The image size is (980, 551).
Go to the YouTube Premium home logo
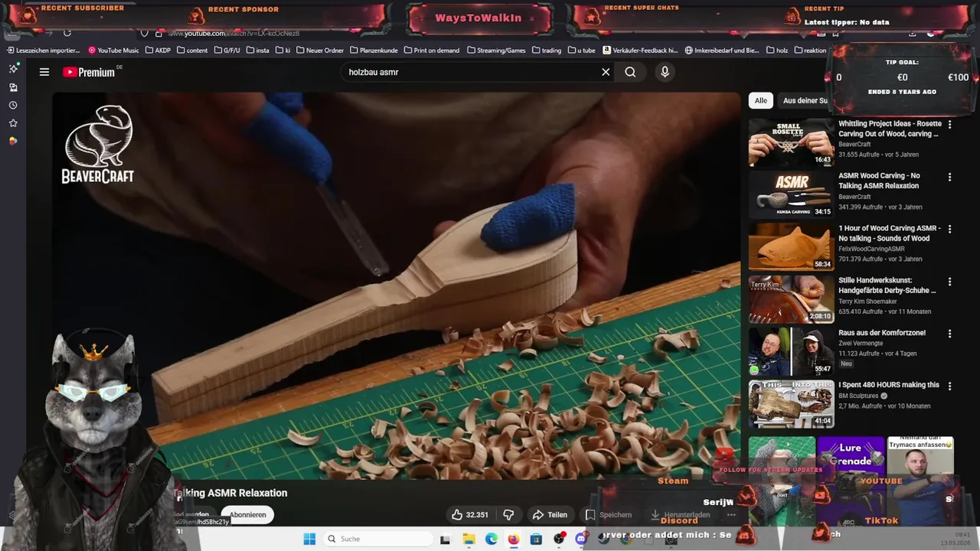point(89,72)
